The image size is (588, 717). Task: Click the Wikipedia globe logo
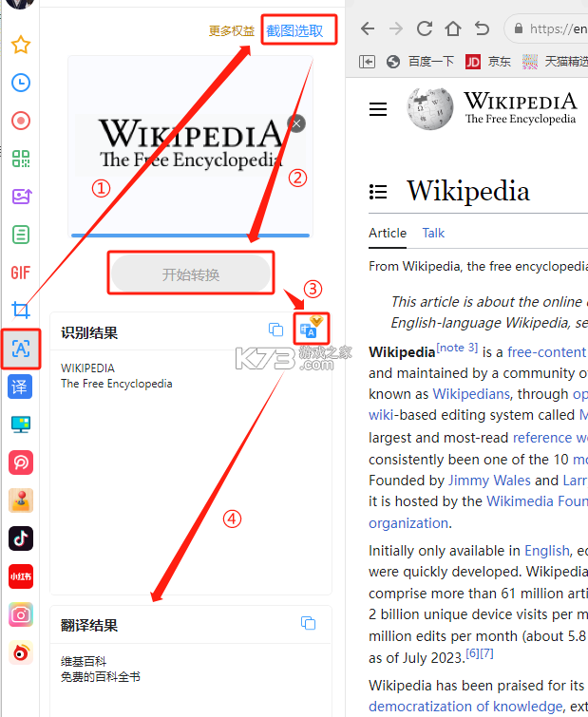(x=429, y=109)
